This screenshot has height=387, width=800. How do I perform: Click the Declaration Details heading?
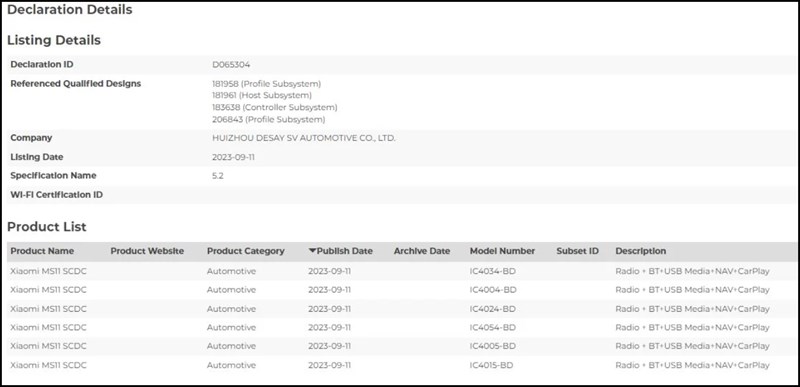[x=69, y=10]
